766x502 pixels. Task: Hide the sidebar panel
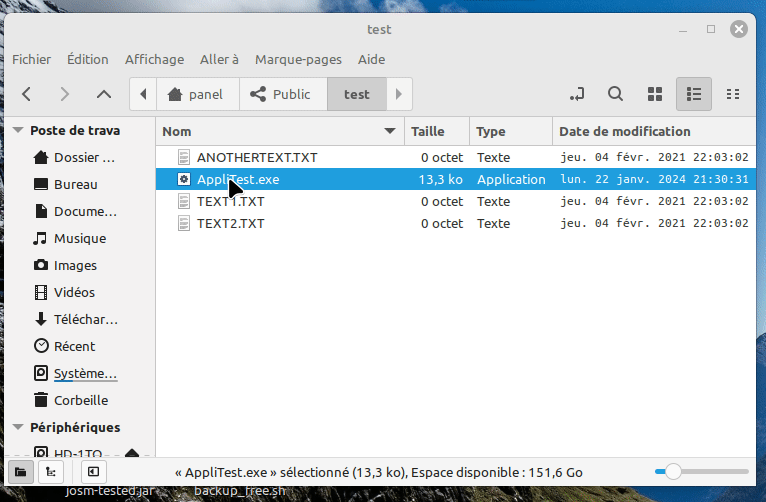pos(93,472)
